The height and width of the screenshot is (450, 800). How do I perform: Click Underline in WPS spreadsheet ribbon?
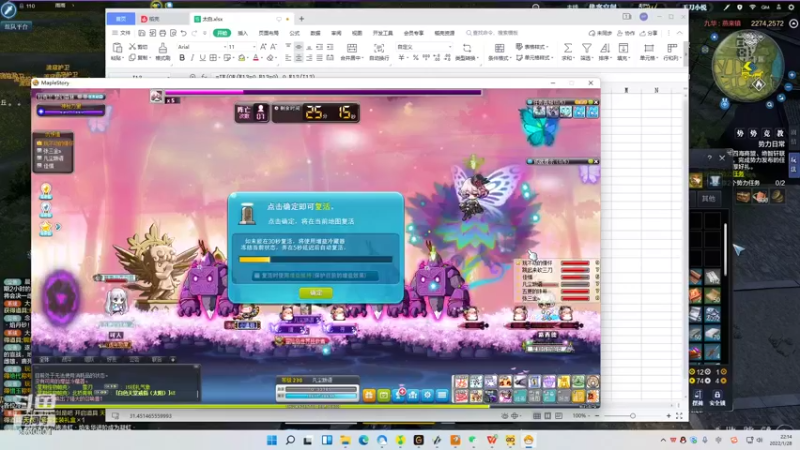[x=203, y=58]
